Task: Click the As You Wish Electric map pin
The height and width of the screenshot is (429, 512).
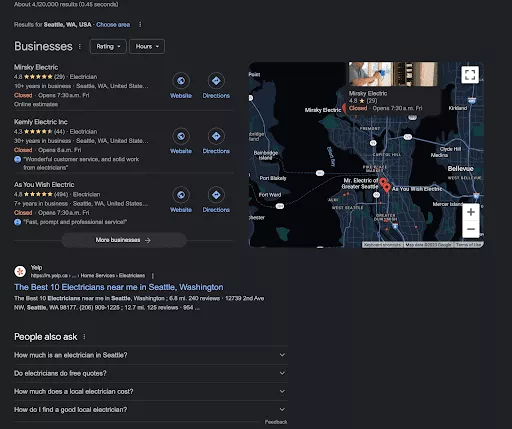Action: 387,188
